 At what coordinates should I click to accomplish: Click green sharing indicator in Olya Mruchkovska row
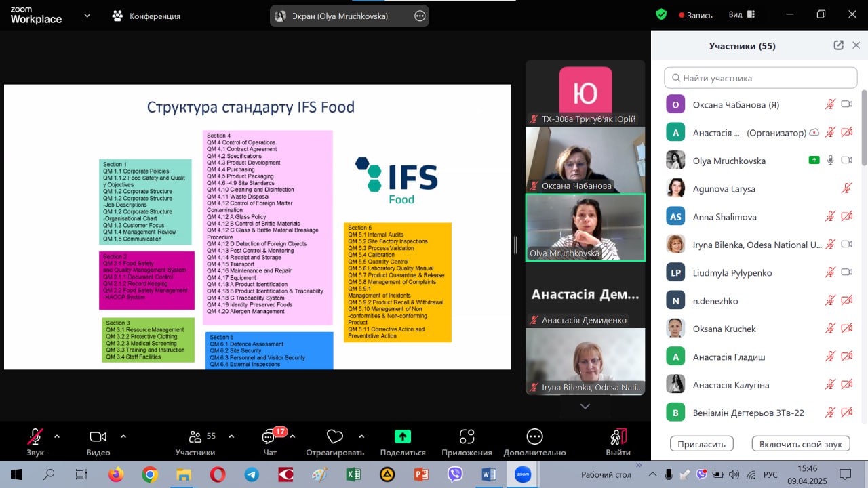[814, 161]
